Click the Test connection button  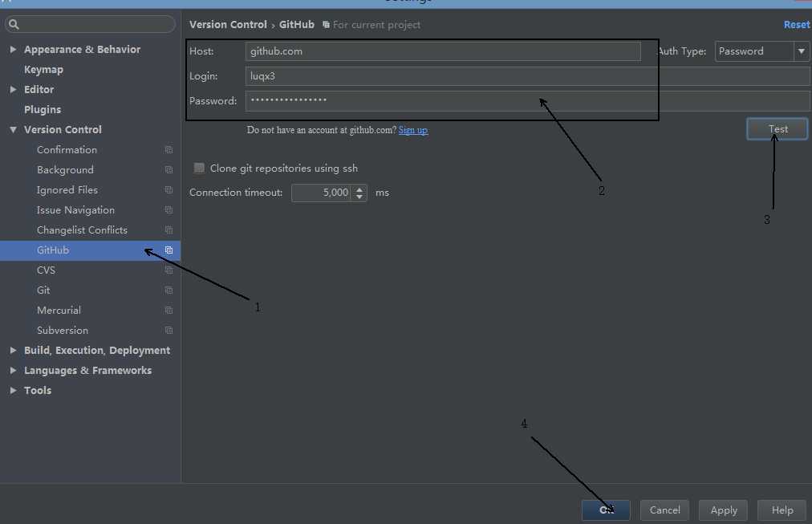pos(777,129)
